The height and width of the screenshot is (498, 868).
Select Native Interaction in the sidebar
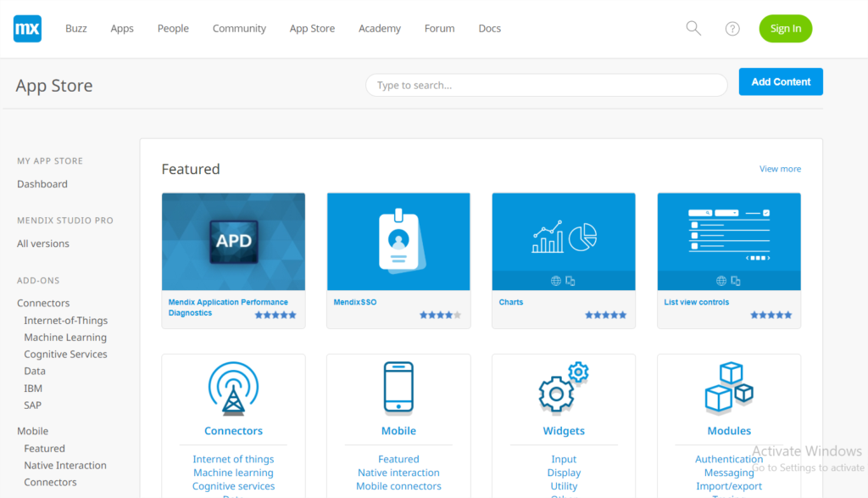click(64, 465)
